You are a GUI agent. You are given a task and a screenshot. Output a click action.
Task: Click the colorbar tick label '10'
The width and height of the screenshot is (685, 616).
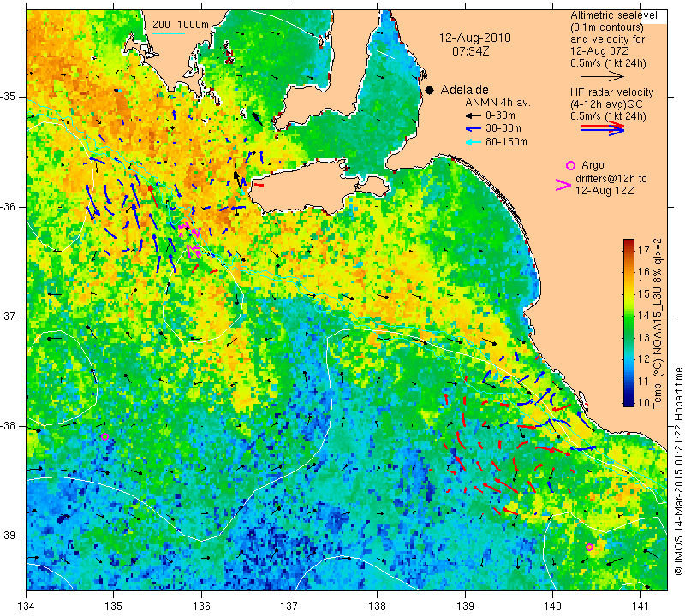(644, 402)
